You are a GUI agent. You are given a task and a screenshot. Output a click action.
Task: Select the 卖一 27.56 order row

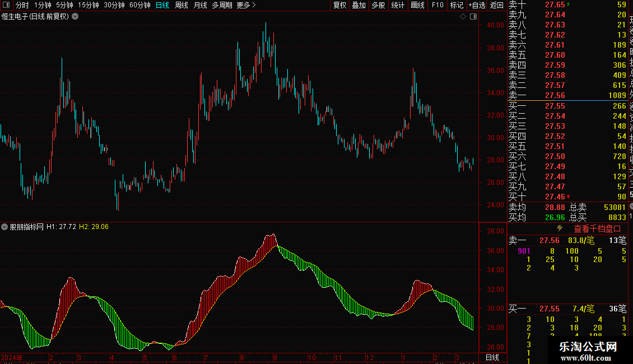(x=567, y=95)
